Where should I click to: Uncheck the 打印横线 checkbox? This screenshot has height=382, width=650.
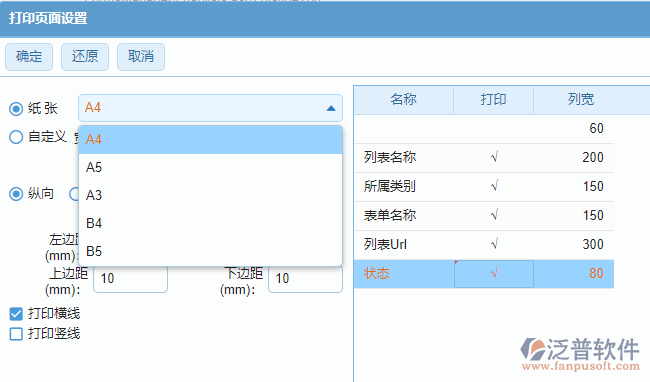(x=16, y=314)
